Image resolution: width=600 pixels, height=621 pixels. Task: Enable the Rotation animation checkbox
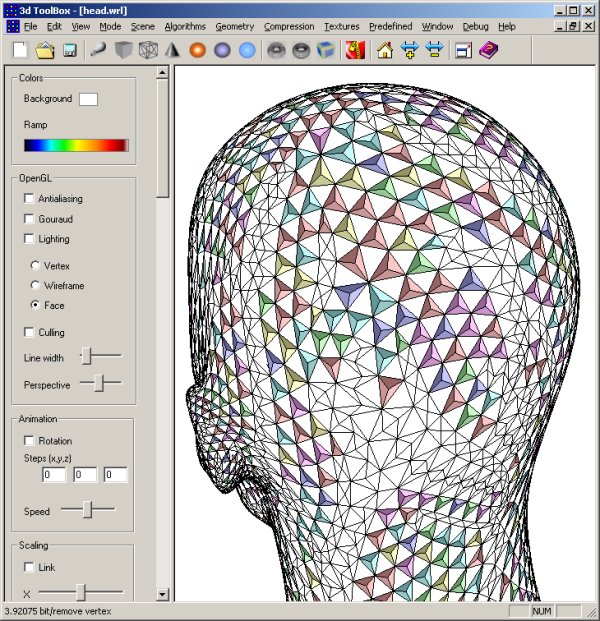click(29, 441)
